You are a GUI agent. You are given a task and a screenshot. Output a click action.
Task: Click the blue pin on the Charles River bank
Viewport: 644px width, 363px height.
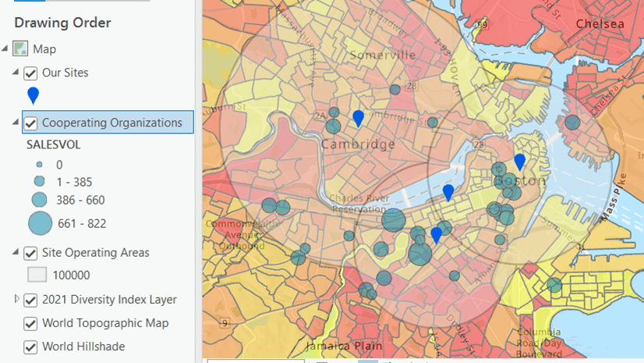click(x=448, y=192)
